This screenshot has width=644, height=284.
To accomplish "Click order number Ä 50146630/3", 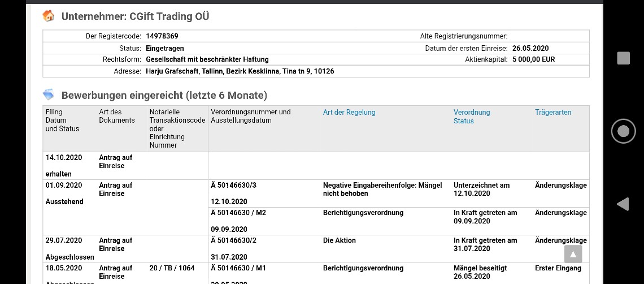I will coord(237,185).
